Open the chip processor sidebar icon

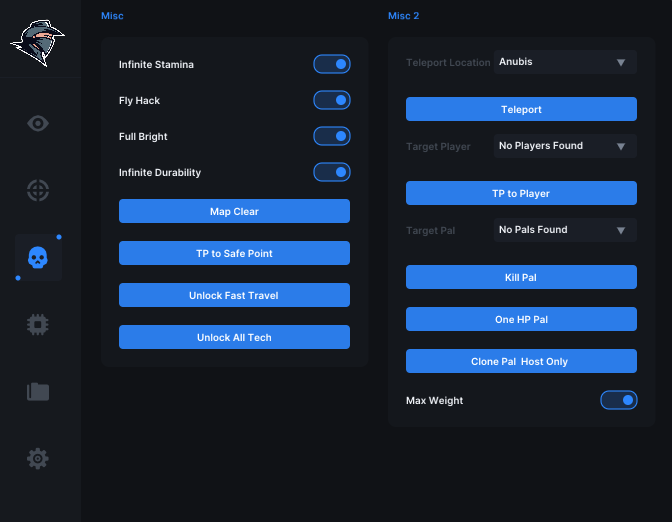point(38,324)
